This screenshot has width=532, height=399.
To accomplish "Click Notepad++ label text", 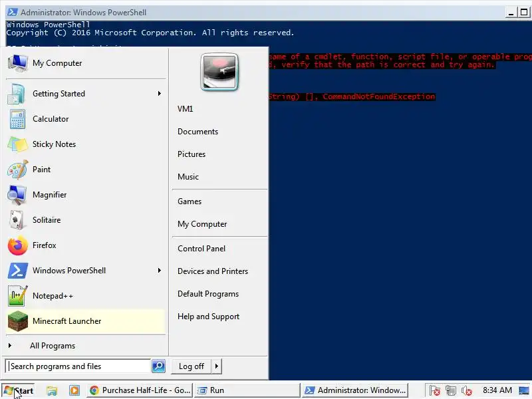I will [x=53, y=296].
